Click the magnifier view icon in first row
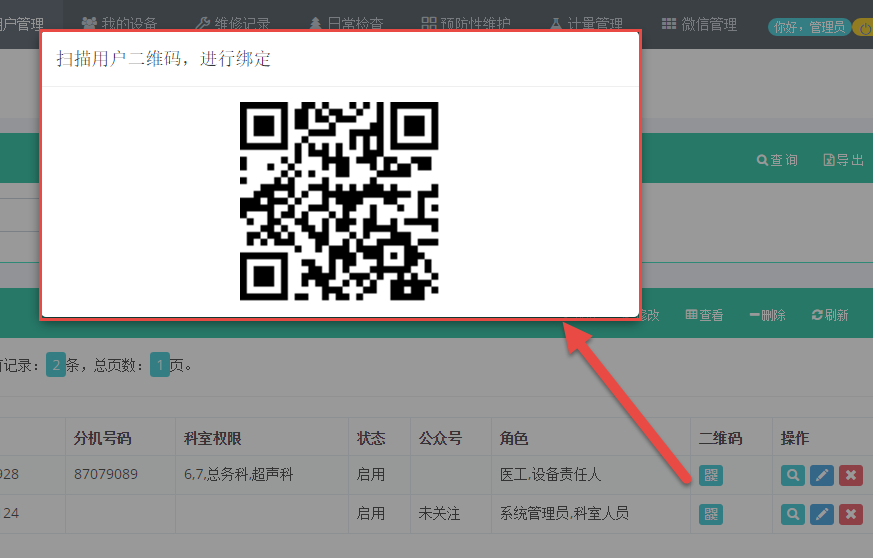 [x=792, y=475]
